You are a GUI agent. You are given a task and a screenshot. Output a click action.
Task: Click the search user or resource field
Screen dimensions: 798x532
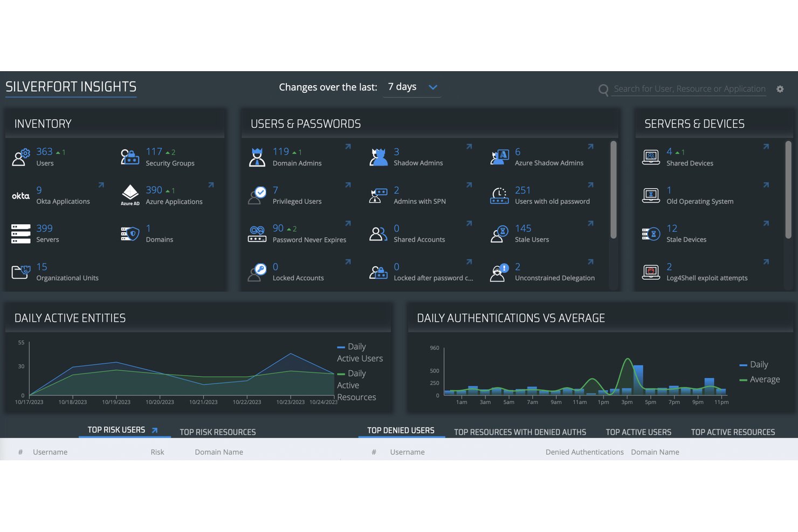690,89
